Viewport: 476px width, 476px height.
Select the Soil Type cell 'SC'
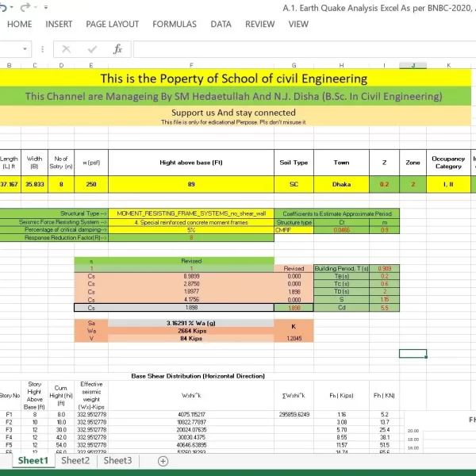point(294,184)
